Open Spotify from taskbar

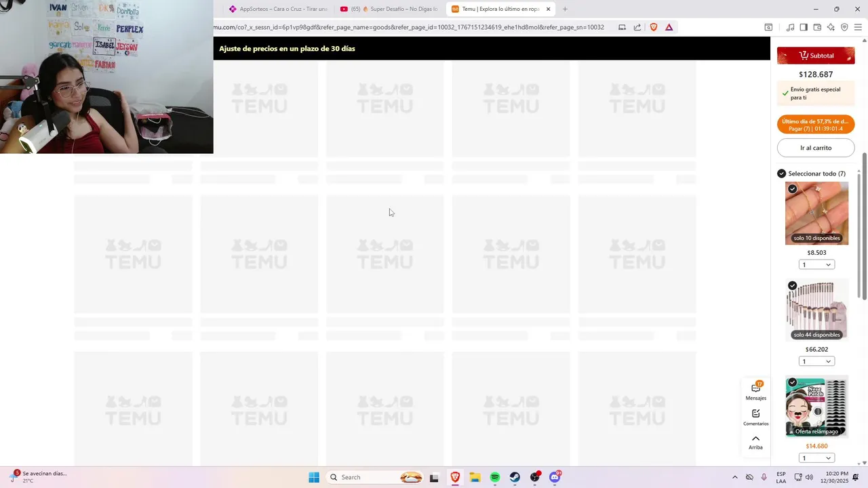(x=495, y=477)
